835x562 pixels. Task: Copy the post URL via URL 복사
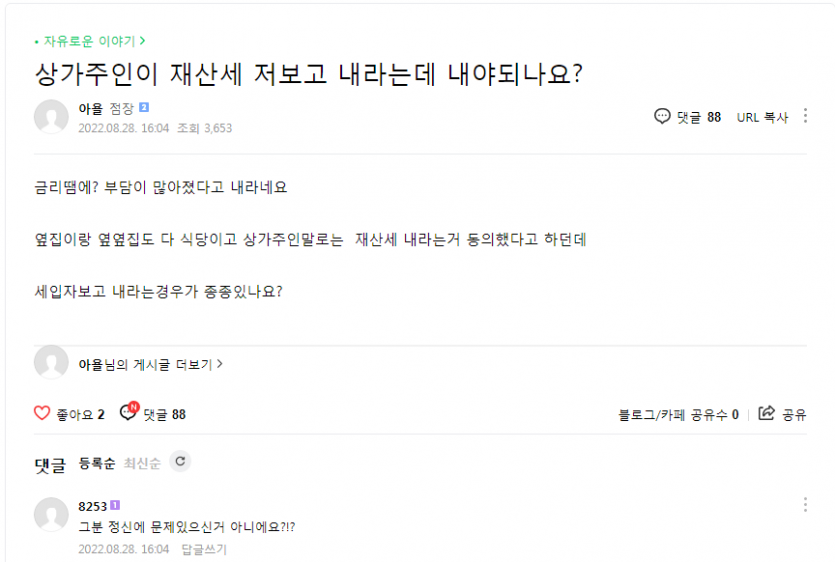pos(762,117)
